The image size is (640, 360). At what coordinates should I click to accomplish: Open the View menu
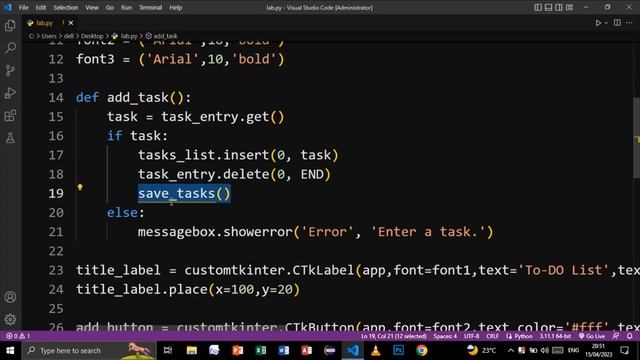pos(92,7)
